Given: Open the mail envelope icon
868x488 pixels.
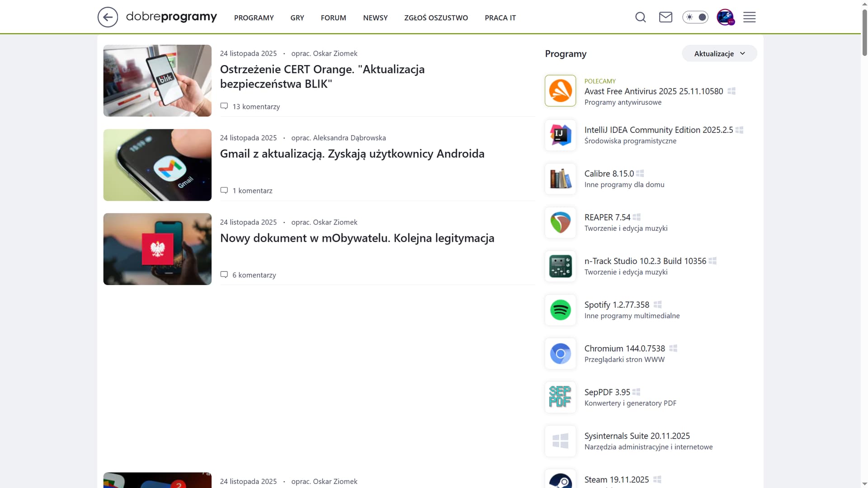Looking at the screenshot, I should pos(665,17).
